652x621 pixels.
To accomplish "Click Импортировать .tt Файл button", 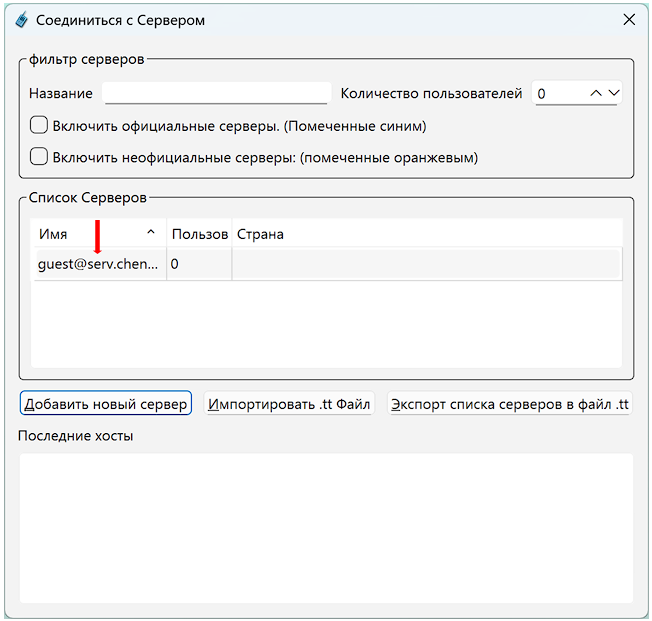I will [x=289, y=403].
